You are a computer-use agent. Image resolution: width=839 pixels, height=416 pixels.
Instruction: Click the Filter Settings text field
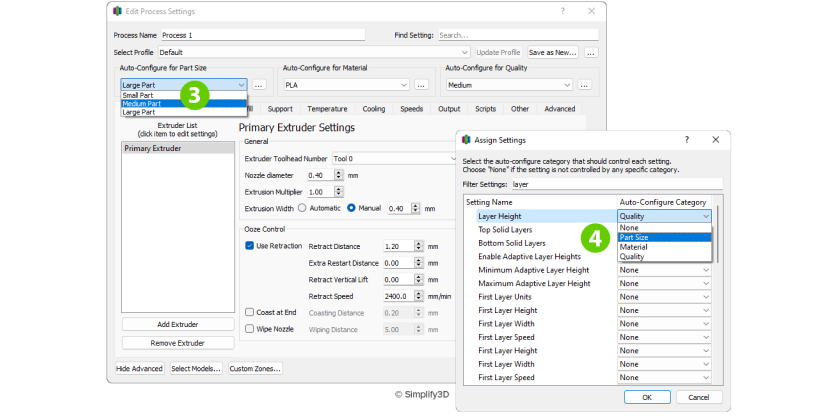click(612, 184)
